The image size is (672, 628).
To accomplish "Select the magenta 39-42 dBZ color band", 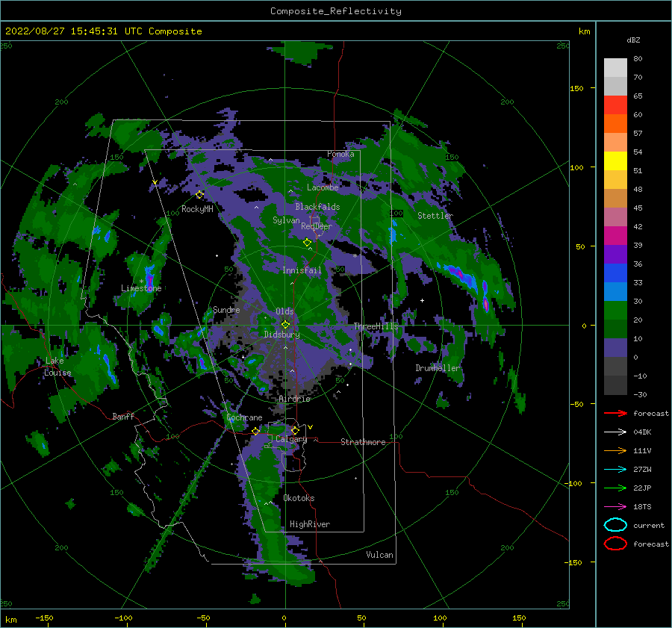I will (x=615, y=236).
